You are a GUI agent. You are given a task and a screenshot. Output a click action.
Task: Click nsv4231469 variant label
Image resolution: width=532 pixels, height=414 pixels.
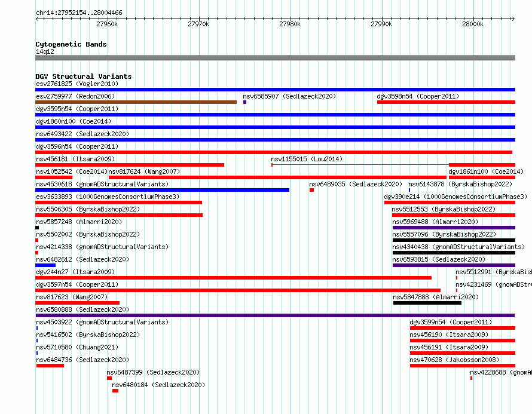point(494,284)
